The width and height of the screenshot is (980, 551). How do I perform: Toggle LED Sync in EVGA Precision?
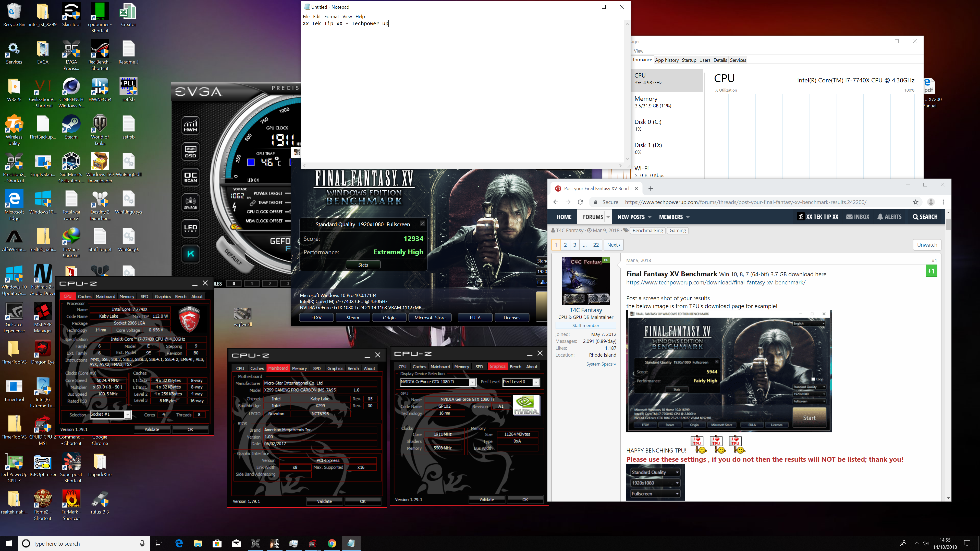[191, 228]
